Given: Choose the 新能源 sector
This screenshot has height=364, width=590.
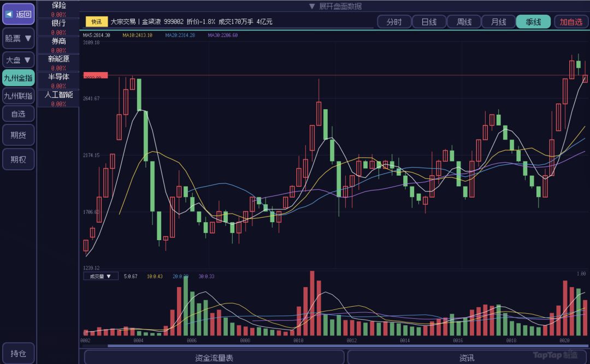Looking at the screenshot, I should tap(58, 63).
